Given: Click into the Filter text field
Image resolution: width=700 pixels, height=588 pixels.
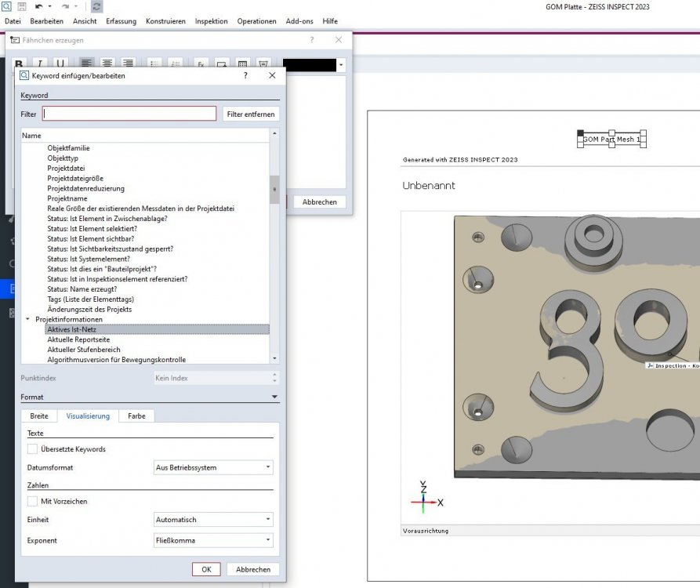Looking at the screenshot, I should [129, 114].
